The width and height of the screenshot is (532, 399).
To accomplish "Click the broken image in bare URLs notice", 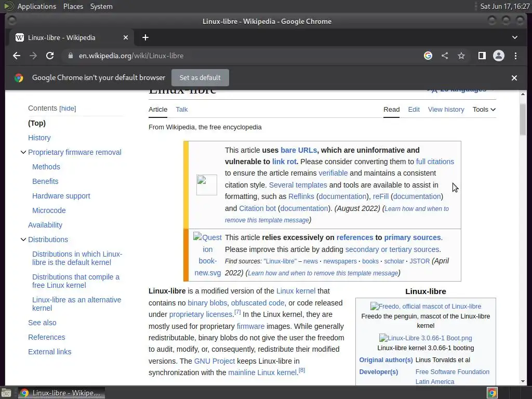I will (207, 185).
